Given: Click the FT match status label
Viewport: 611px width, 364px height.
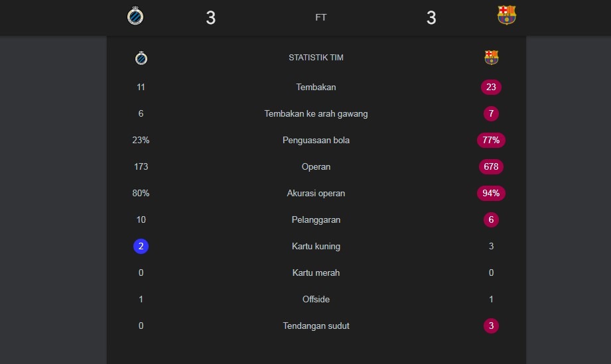Looking at the screenshot, I should coord(320,18).
